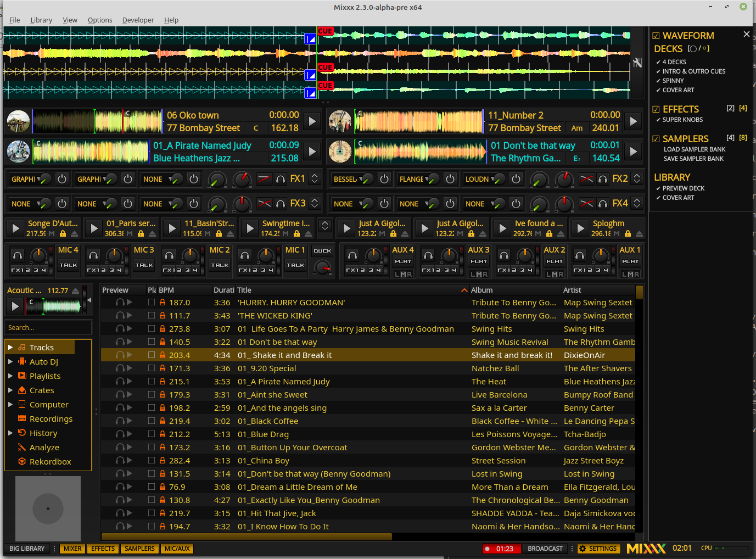Click AUX 4 PLAY button
The width and height of the screenshot is (756, 559).
click(x=403, y=261)
